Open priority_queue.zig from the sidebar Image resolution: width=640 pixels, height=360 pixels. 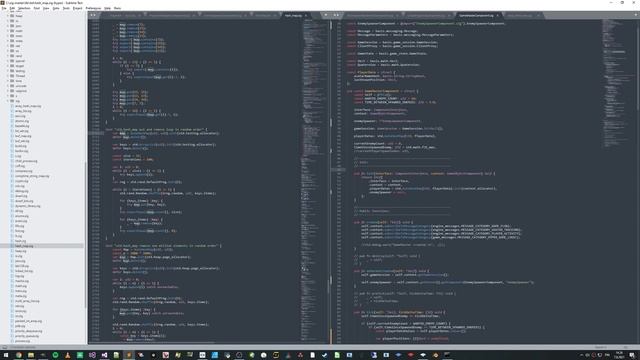pos(27,336)
